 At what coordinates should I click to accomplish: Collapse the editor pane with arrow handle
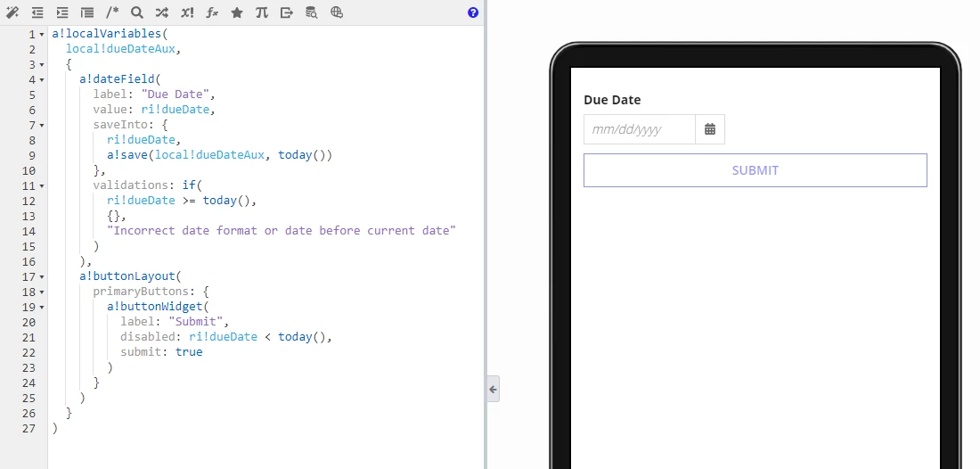494,389
